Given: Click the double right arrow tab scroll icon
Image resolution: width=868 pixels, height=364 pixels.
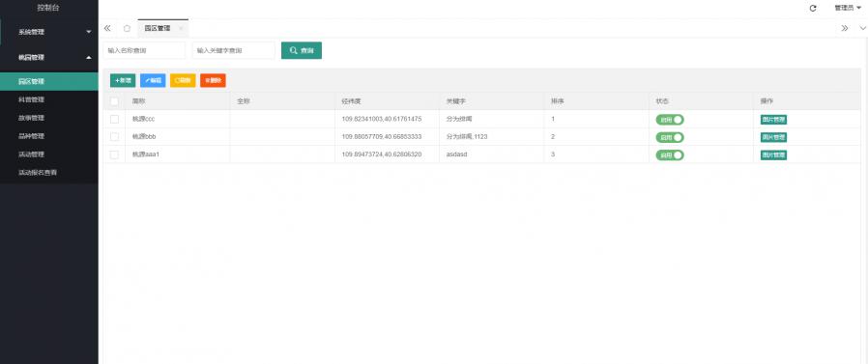Looking at the screenshot, I should pyautogui.click(x=845, y=28).
